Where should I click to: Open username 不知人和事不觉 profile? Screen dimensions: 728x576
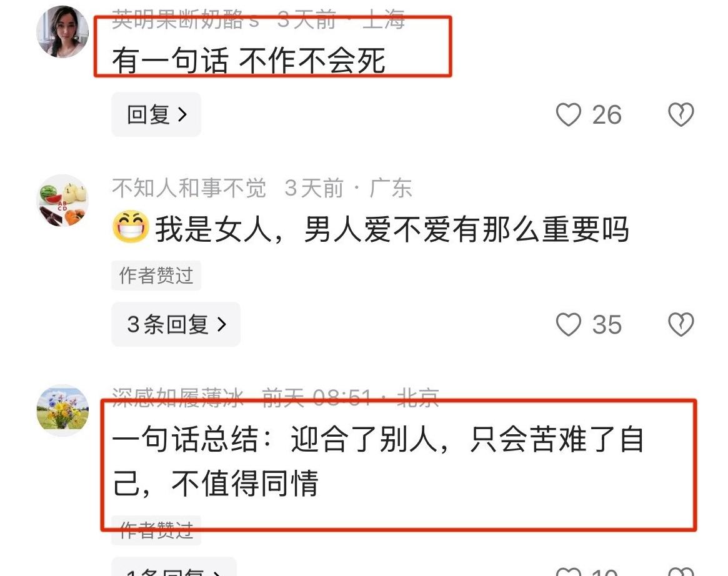[x=189, y=188]
